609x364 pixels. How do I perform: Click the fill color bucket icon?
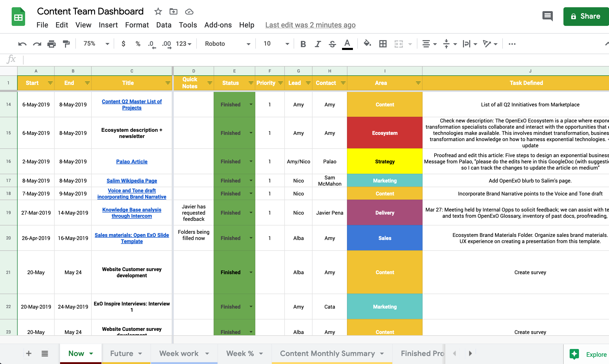click(x=367, y=43)
